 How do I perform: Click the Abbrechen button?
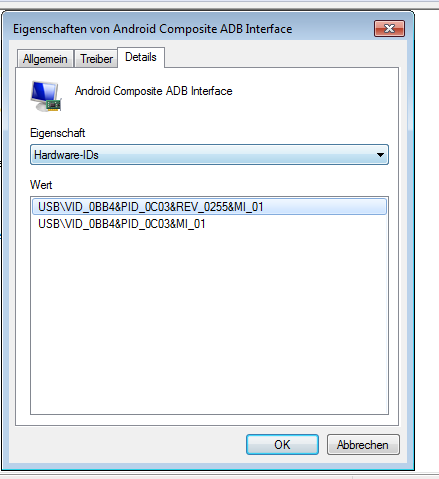pyautogui.click(x=363, y=444)
